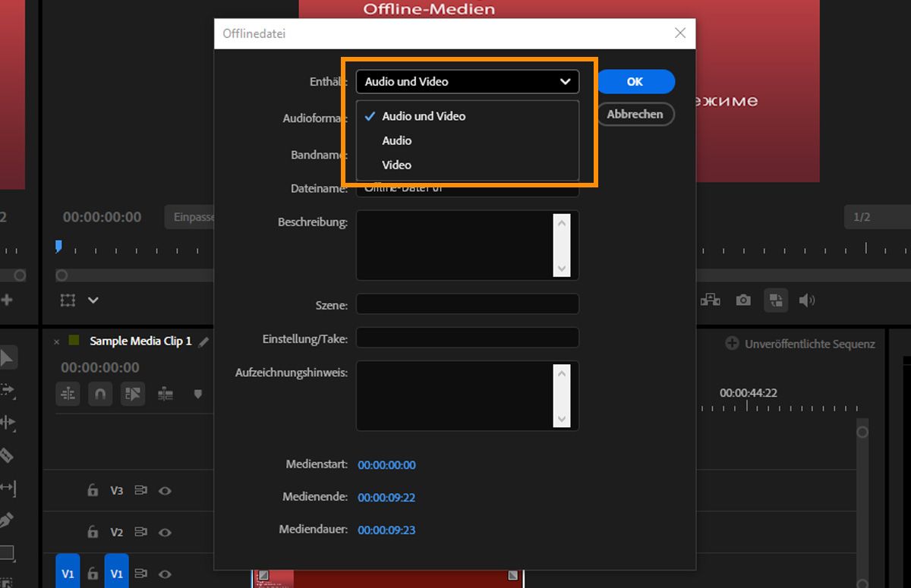Select the Selection arrow tool
The width and height of the screenshot is (911, 588).
(x=6, y=358)
